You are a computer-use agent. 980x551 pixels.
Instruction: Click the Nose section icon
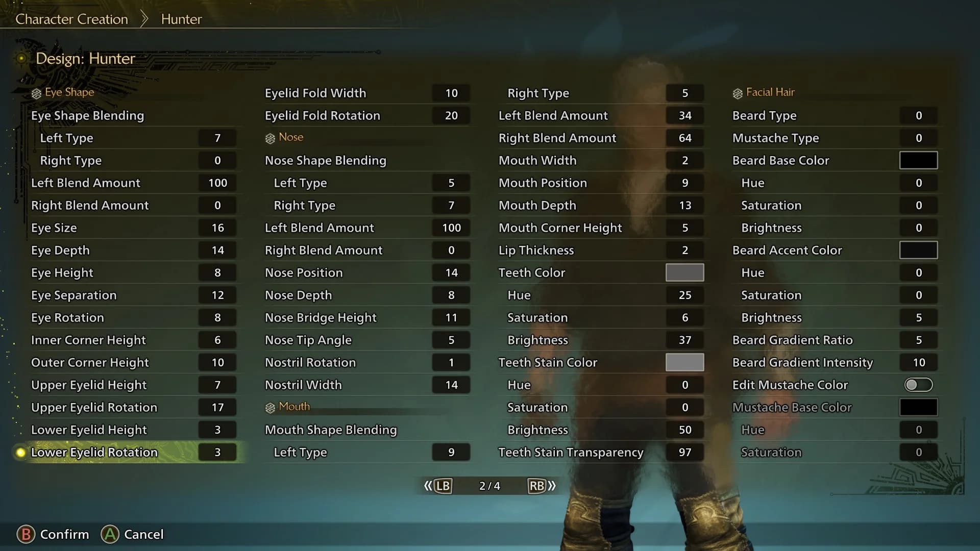coord(269,137)
